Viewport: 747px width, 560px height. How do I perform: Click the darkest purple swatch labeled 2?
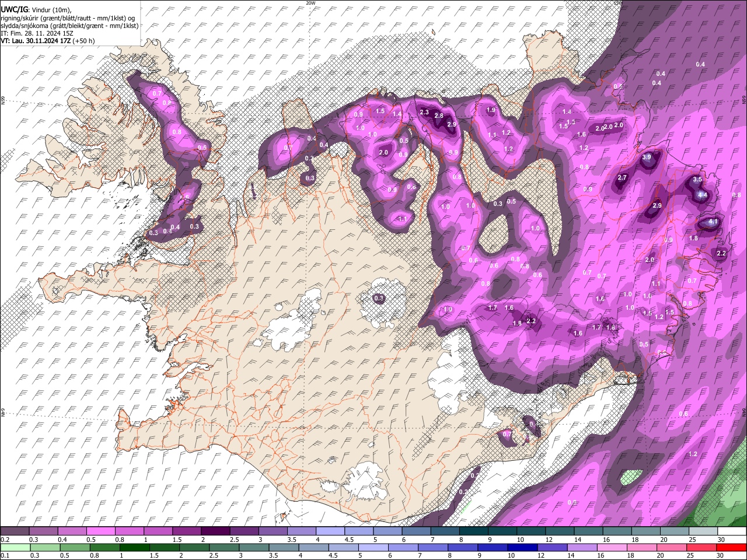click(215, 531)
